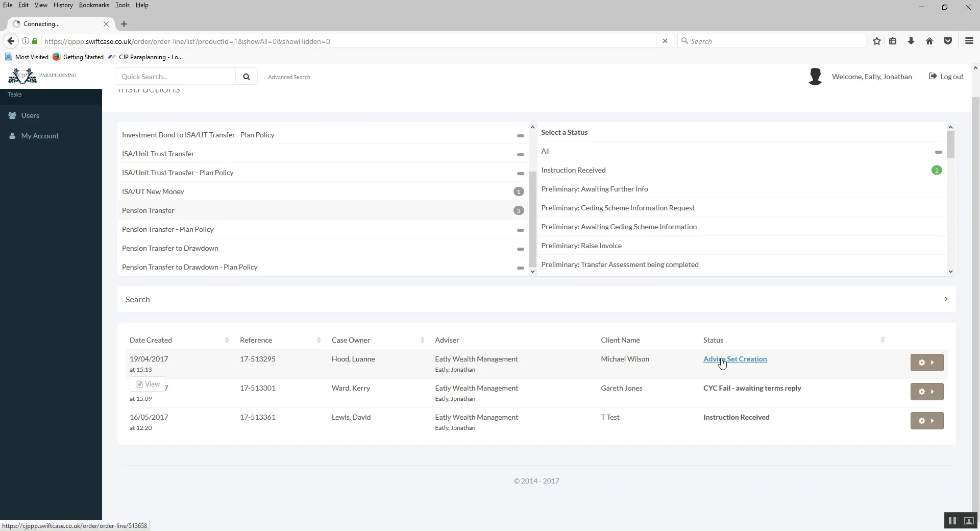Open the Pocket icon in toolbar

pos(948,41)
